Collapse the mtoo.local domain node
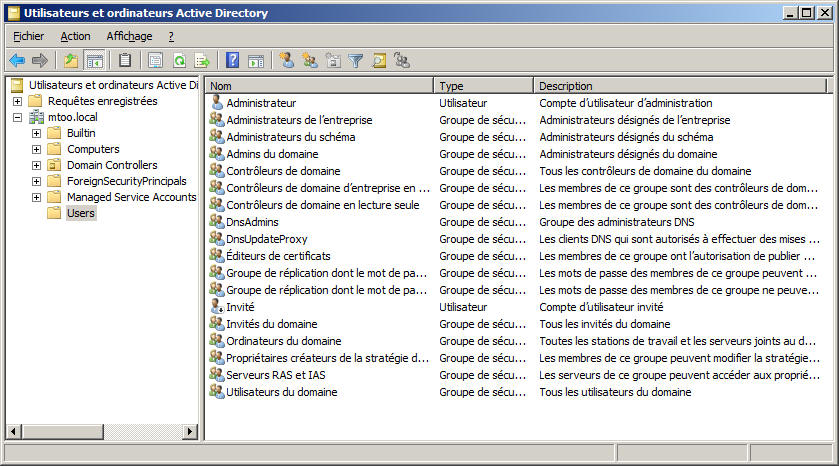 tap(18, 117)
